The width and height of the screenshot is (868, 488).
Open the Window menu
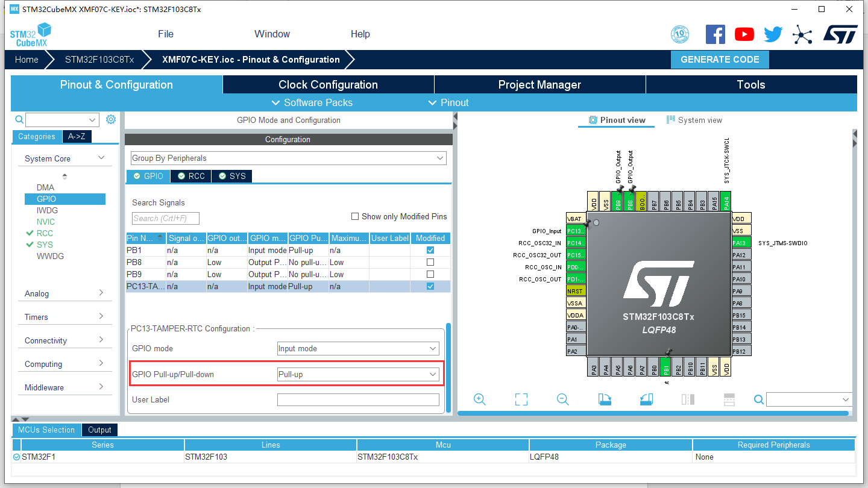coord(271,34)
